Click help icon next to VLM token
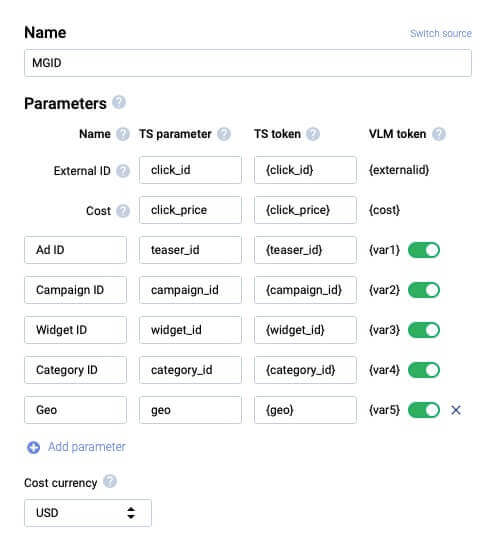 (439, 134)
